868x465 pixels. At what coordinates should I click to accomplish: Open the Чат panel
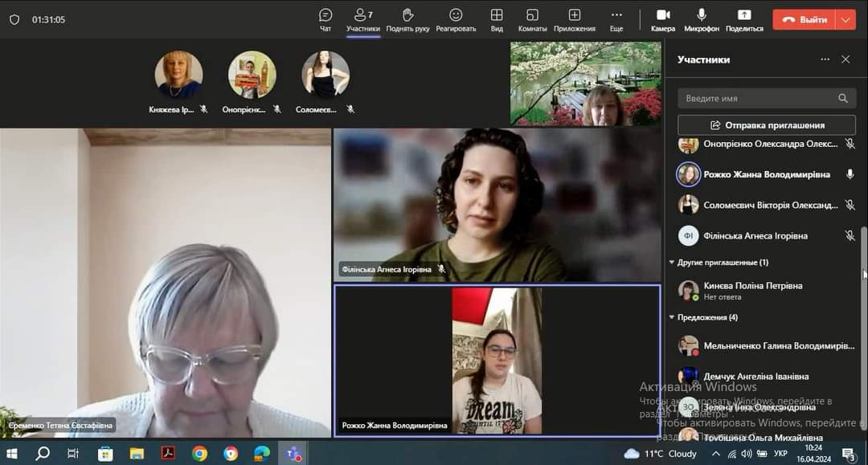click(x=325, y=20)
